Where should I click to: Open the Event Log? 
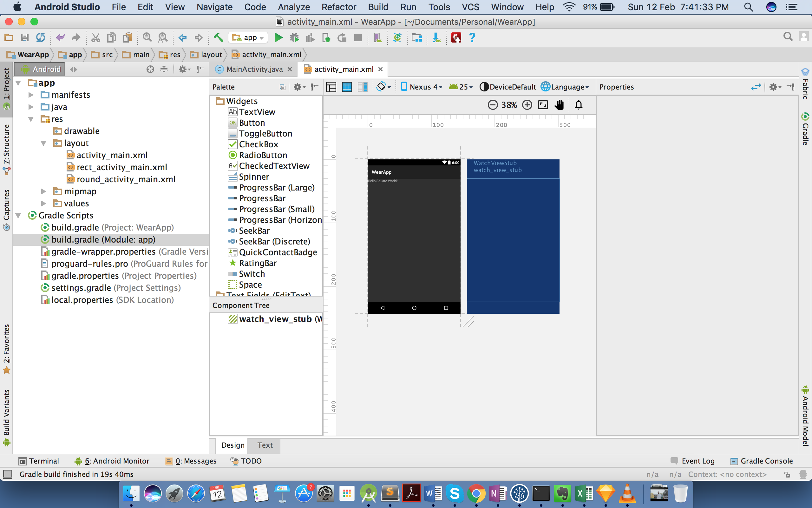(693, 461)
